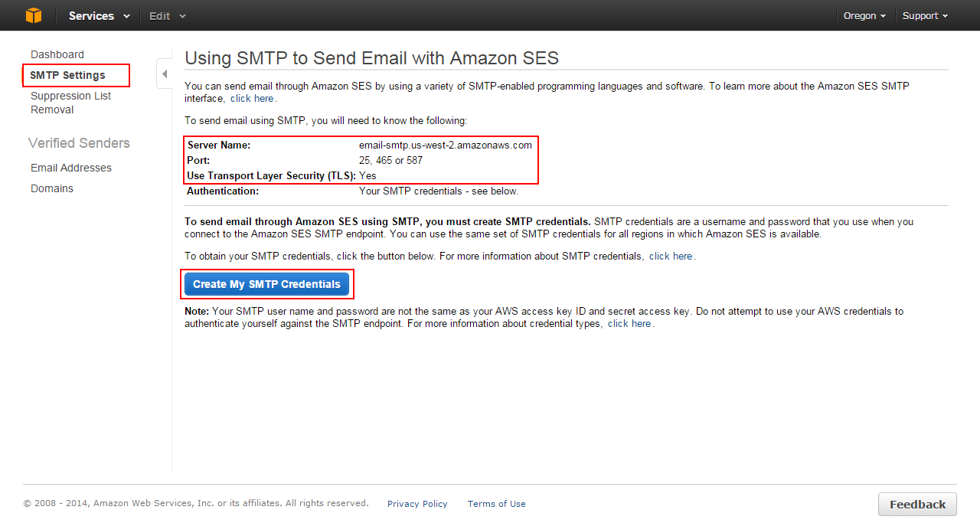Screen dimensions: 980x523
Task: Click the Feedback button
Action: click(917, 504)
